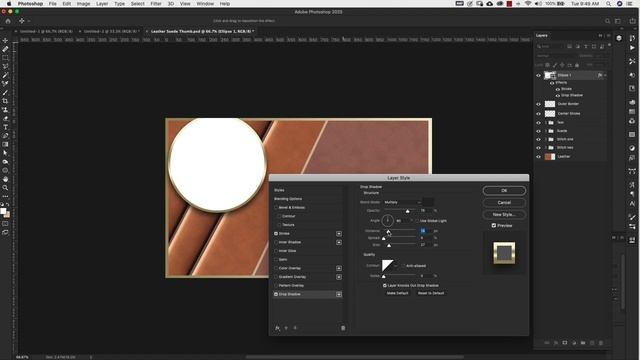Image resolution: width=640 pixels, height=360 pixels.
Task: Open the Layers panel menu
Action: click(x=609, y=36)
